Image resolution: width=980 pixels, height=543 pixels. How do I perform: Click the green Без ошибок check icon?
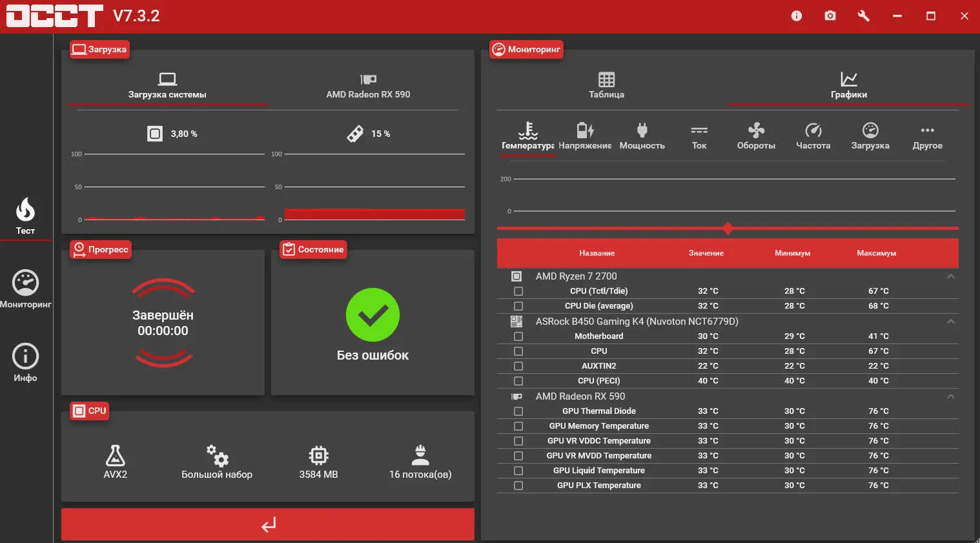(x=373, y=314)
